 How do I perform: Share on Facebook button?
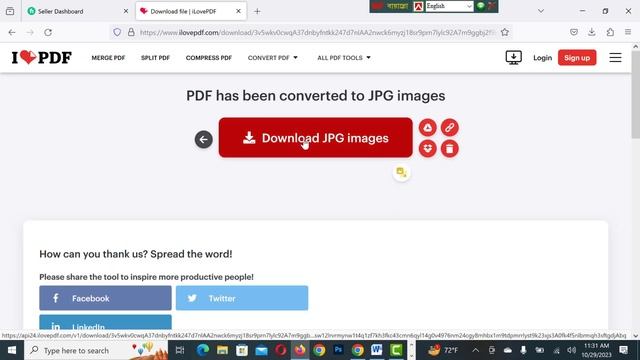105,298
